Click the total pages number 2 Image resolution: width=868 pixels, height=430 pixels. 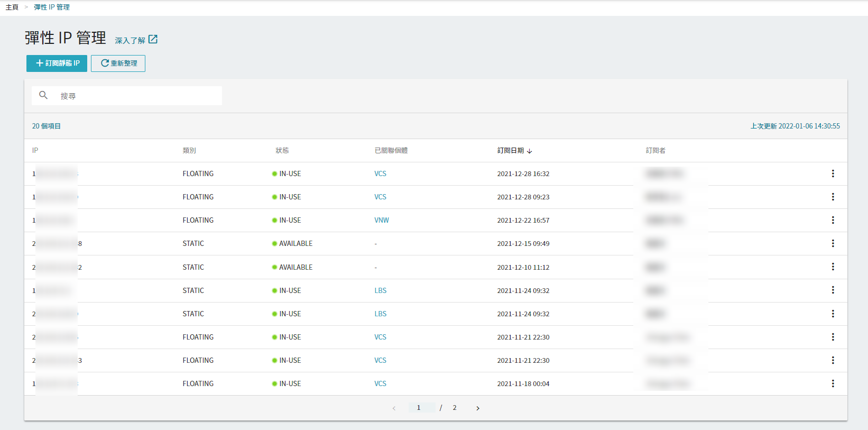tap(455, 407)
